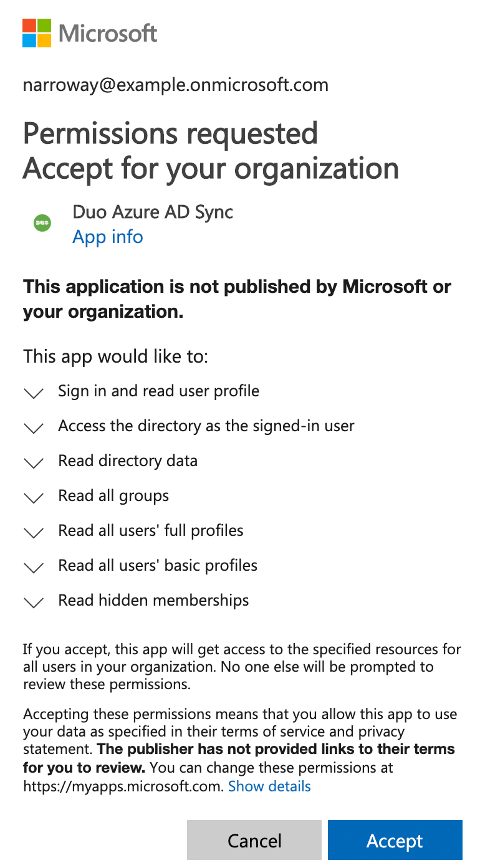Click the Show details link
Screen dimensions: 480x868
tap(269, 786)
